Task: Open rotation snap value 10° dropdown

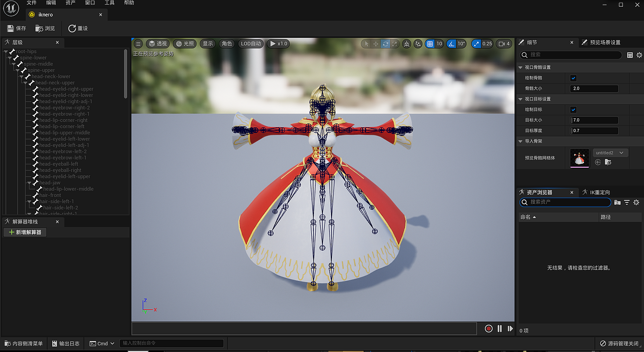Action: pyautogui.click(x=461, y=44)
